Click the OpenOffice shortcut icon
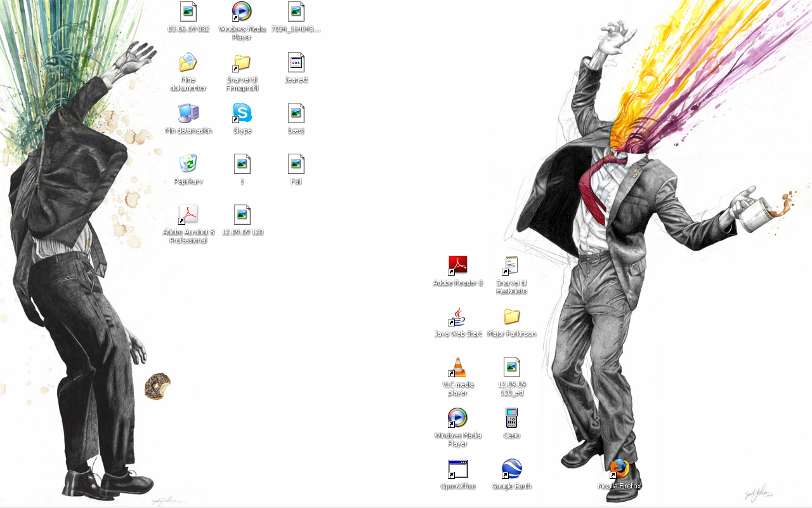This screenshot has width=812, height=508. click(x=457, y=469)
